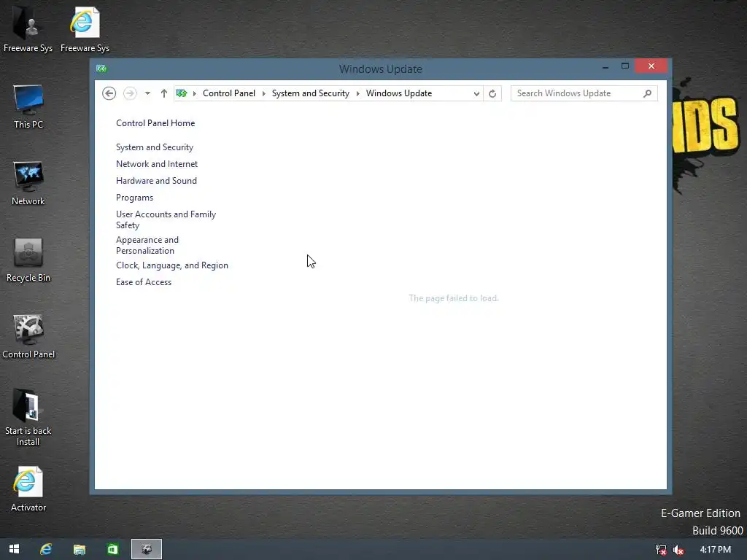
Task: Open Ease of Access link
Action: point(144,282)
